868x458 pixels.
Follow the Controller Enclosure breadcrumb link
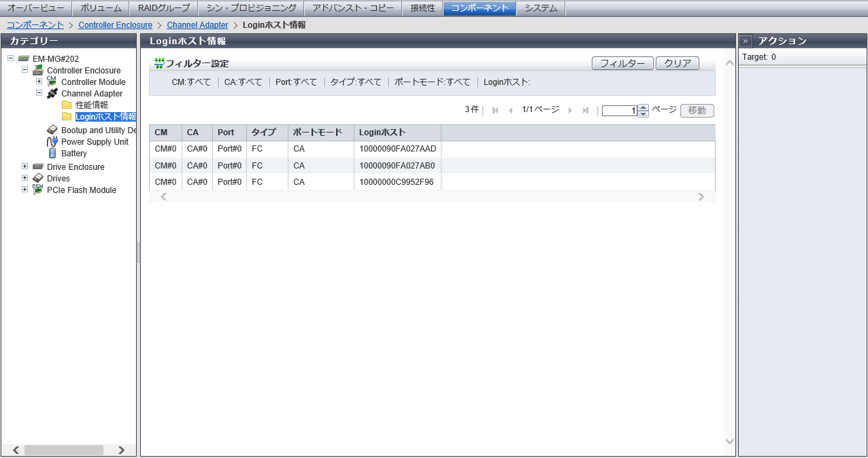pos(115,25)
